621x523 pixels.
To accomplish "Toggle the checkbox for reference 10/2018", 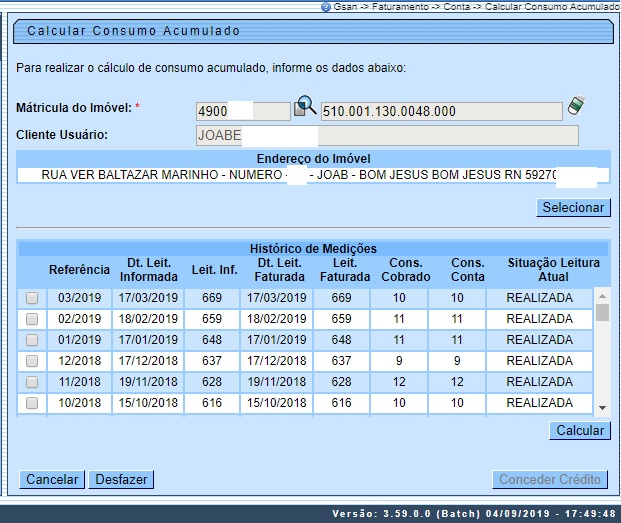I will [x=32, y=403].
